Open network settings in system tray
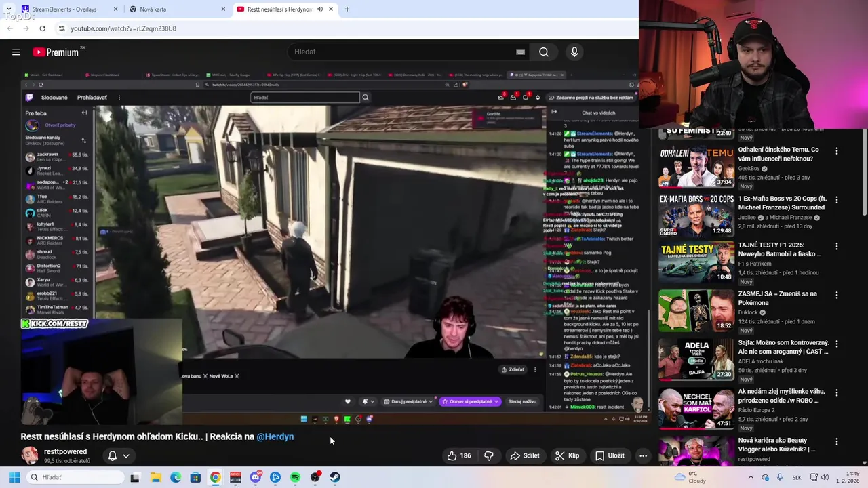 (x=814, y=477)
